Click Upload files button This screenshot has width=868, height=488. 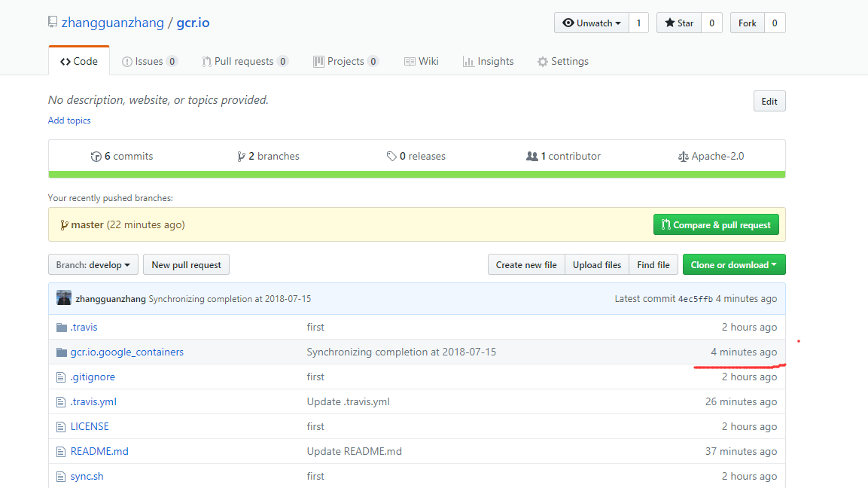[x=597, y=265]
